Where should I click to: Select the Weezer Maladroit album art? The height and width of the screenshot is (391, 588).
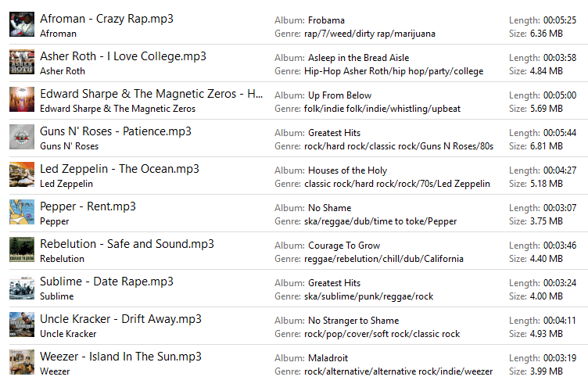click(x=22, y=362)
